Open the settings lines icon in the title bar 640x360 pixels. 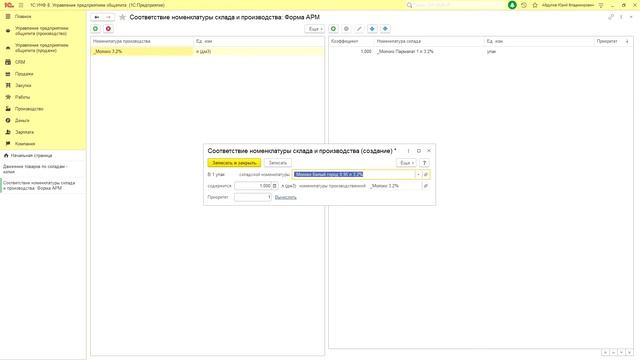(x=601, y=5)
